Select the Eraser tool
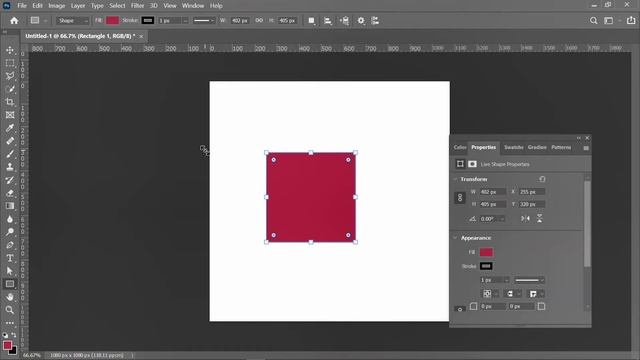The width and height of the screenshot is (640, 360). click(10, 193)
